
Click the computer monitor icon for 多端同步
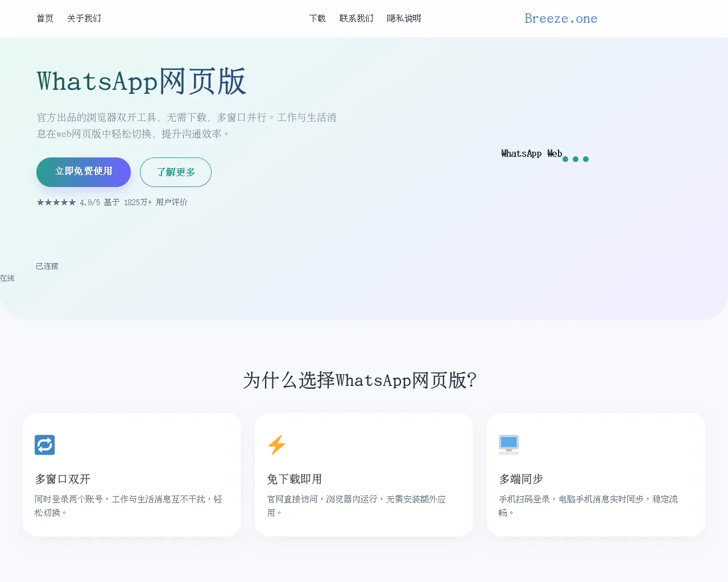(508, 444)
